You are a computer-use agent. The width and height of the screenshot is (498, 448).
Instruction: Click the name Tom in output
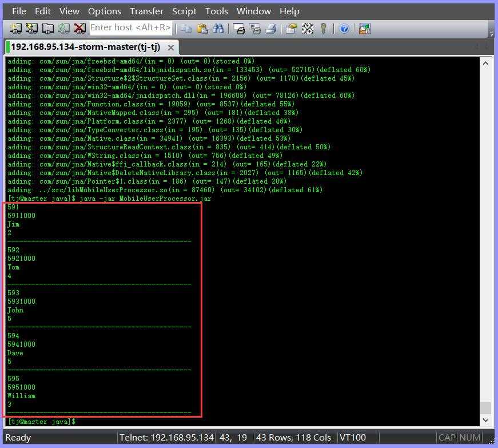click(x=13, y=267)
